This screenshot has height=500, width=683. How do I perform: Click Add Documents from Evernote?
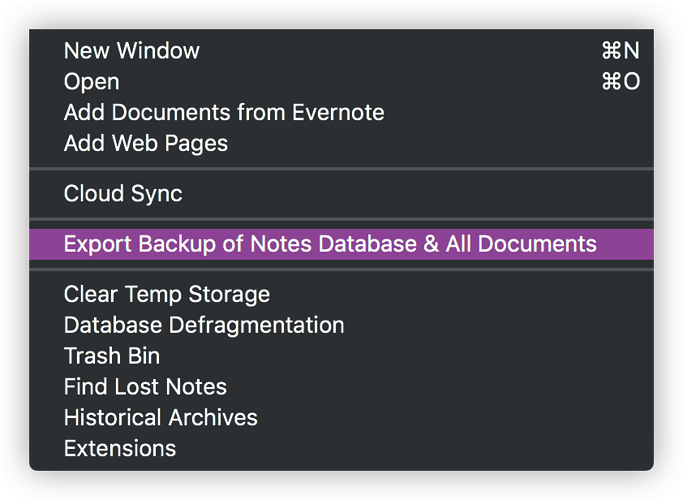(x=342, y=112)
